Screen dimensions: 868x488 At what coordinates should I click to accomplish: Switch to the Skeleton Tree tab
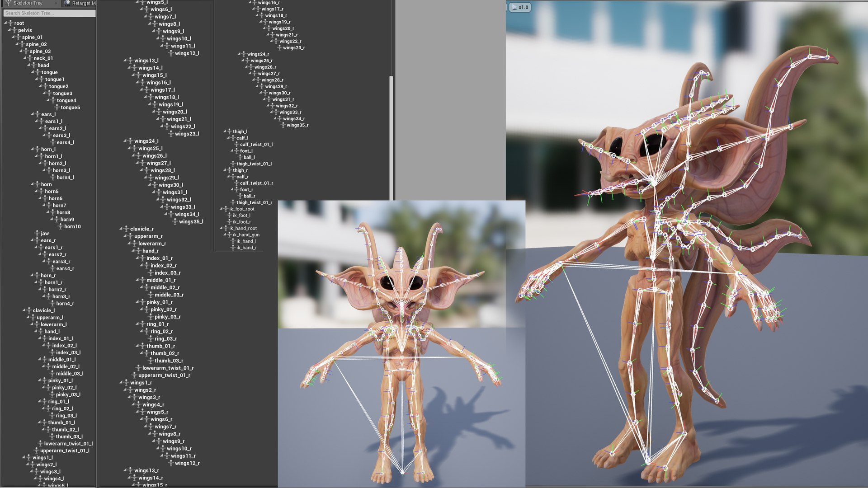pyautogui.click(x=28, y=3)
